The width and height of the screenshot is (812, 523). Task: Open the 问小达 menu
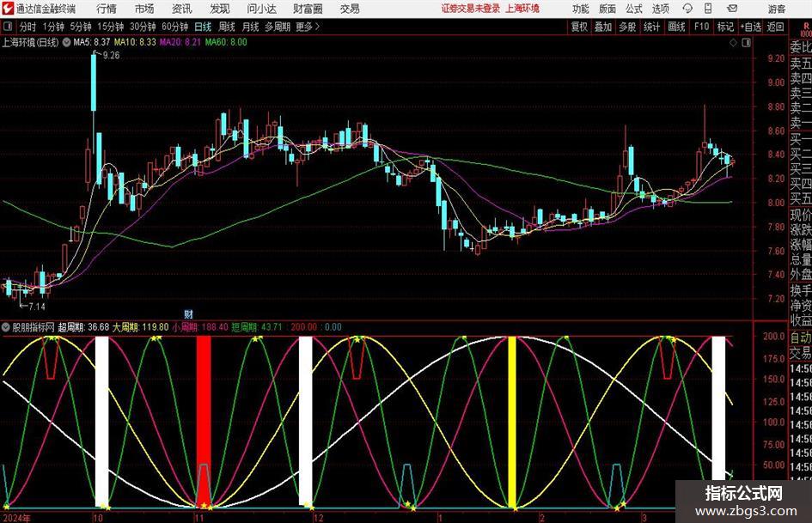click(x=261, y=9)
